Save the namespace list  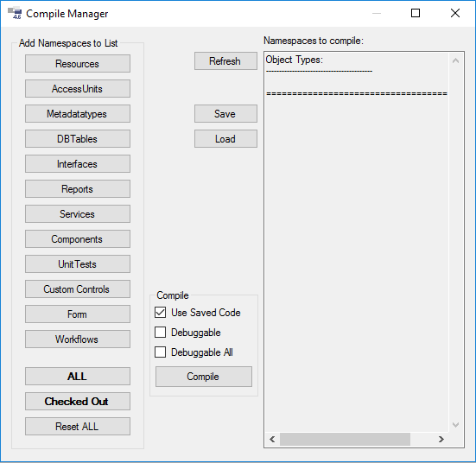[225, 113]
